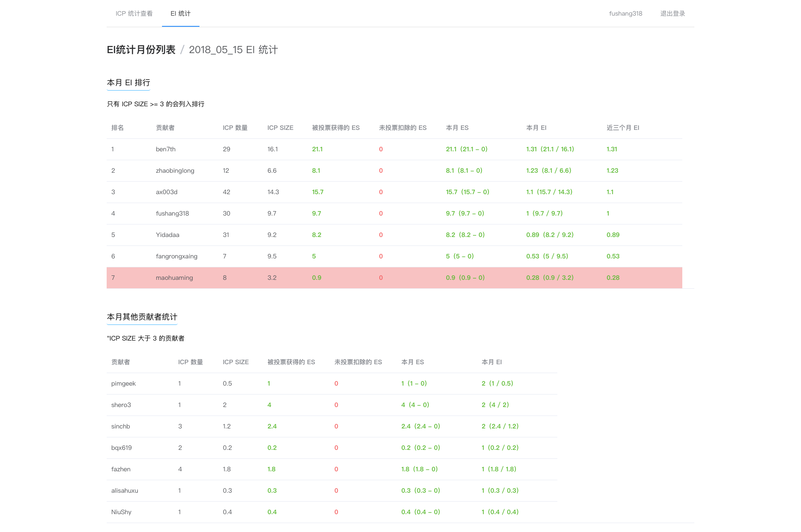Click the fushang318 account name
The image size is (801, 532).
coord(625,13)
